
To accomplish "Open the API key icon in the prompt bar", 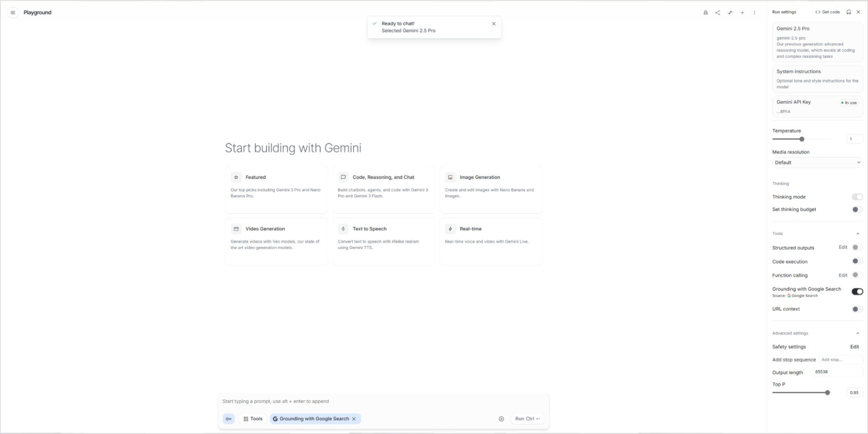I will 229,419.
